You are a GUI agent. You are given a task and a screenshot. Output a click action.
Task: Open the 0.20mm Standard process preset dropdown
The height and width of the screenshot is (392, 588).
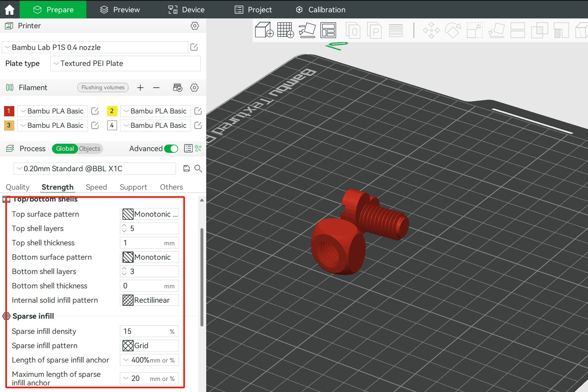click(95, 168)
